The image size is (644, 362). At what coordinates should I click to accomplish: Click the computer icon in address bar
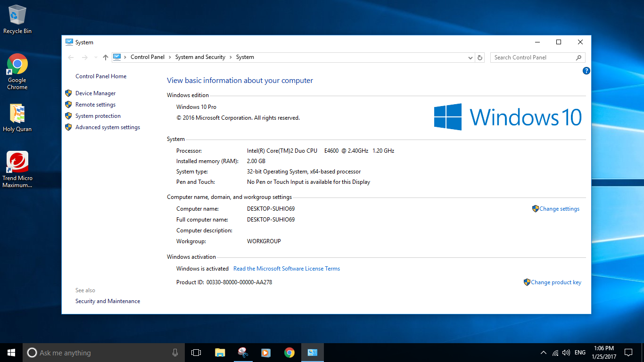click(x=117, y=57)
